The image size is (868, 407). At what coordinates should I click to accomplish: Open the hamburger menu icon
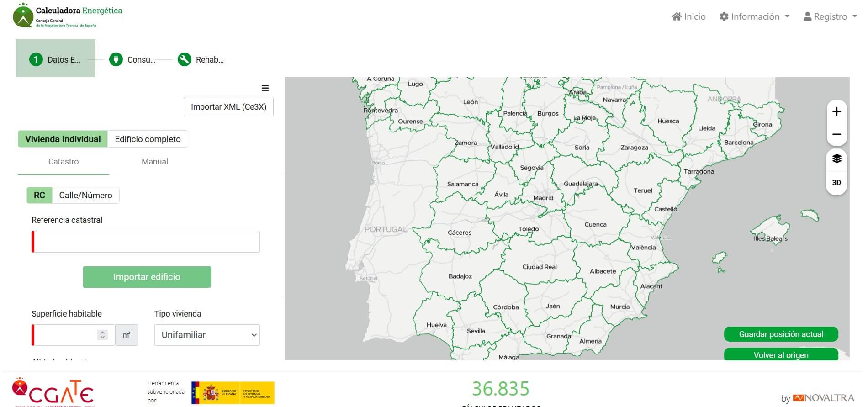265,88
